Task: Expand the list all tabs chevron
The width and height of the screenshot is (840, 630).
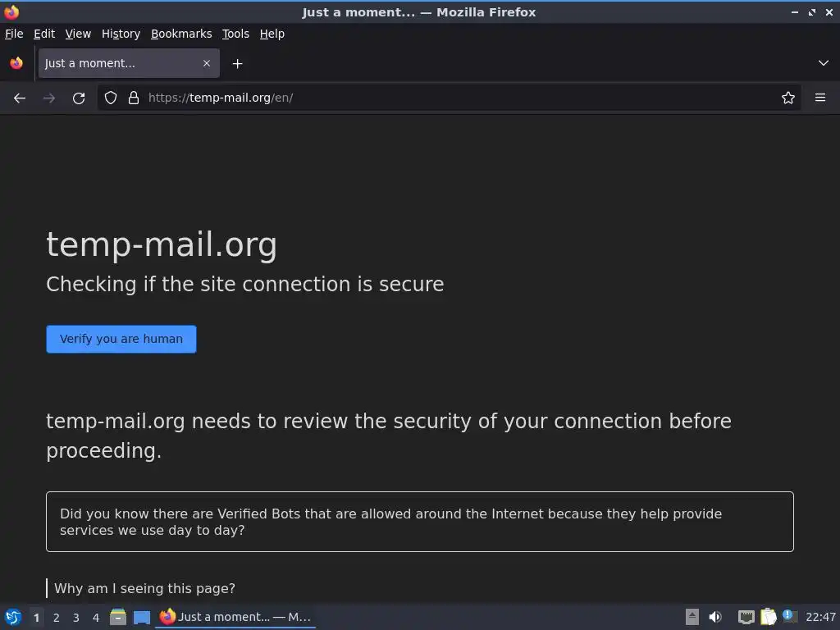Action: [823, 63]
